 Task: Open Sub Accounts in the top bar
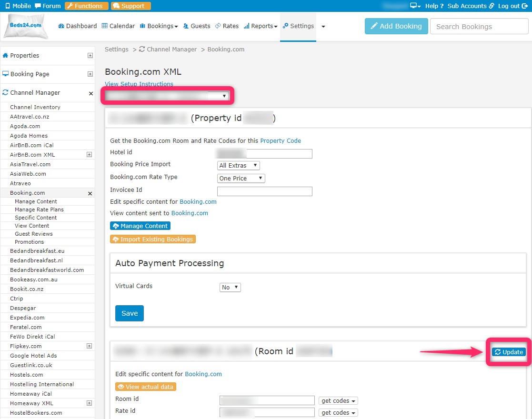pos(471,6)
